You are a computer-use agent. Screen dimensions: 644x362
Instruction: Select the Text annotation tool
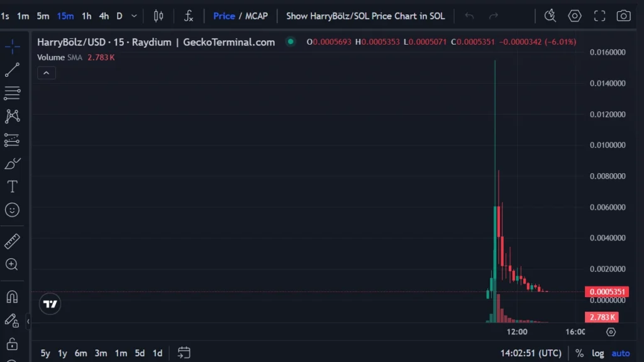click(x=13, y=187)
